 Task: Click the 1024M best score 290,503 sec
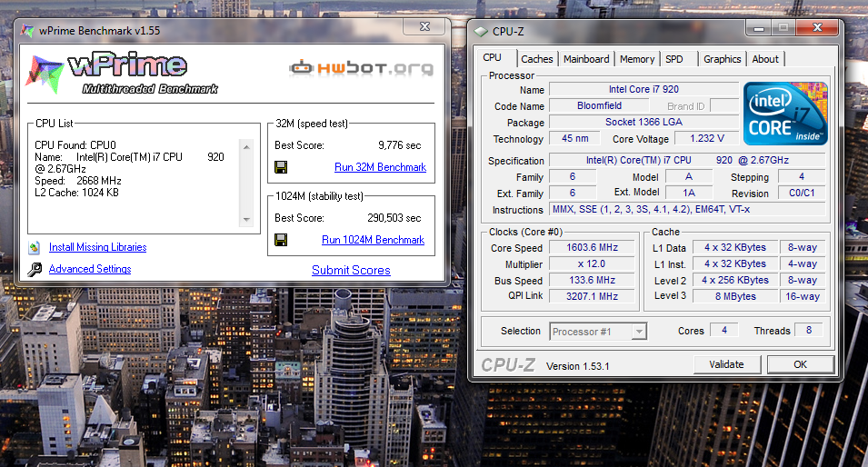[394, 218]
